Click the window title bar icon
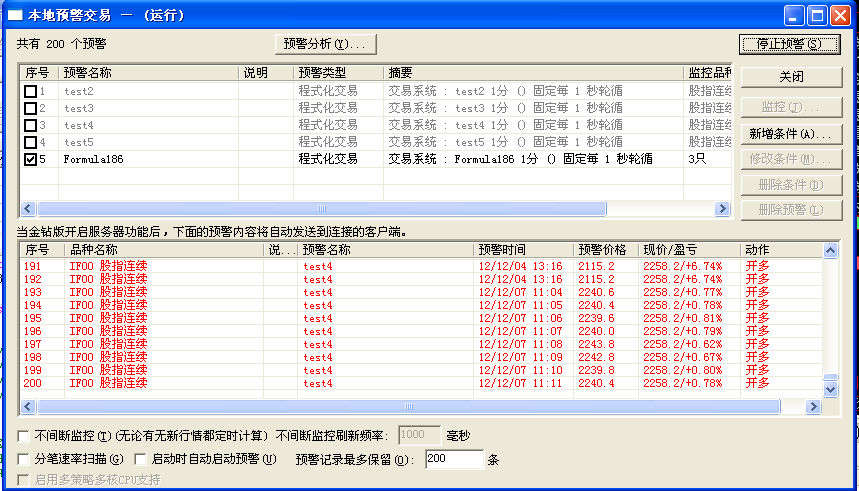 [x=16, y=15]
